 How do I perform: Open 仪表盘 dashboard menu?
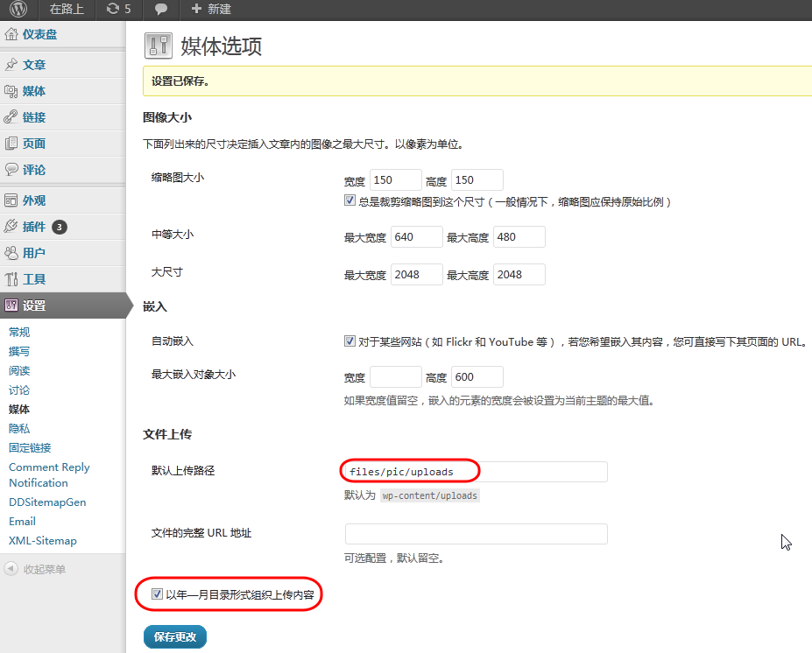(40, 34)
